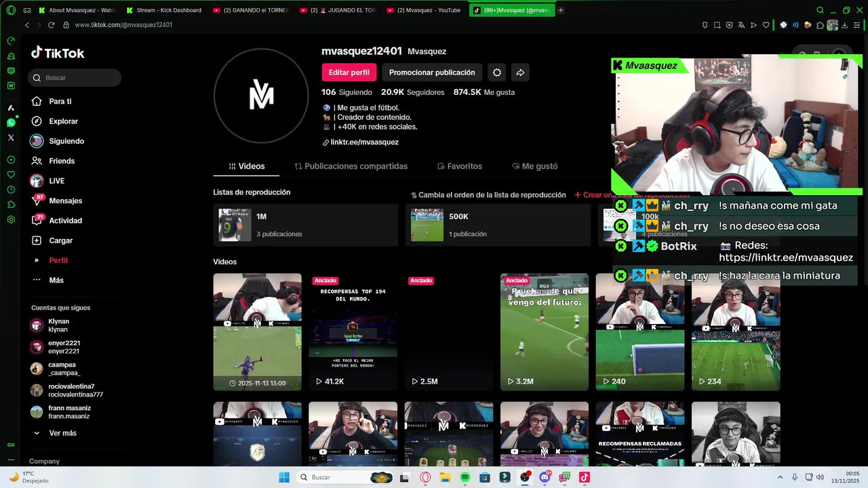Open the LIVE section
The width and height of the screenshot is (868, 488).
pyautogui.click(x=47, y=181)
